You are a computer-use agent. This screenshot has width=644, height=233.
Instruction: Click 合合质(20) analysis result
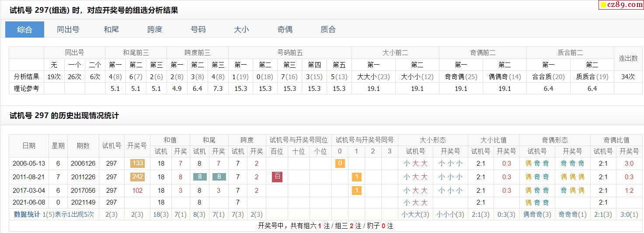(548, 77)
